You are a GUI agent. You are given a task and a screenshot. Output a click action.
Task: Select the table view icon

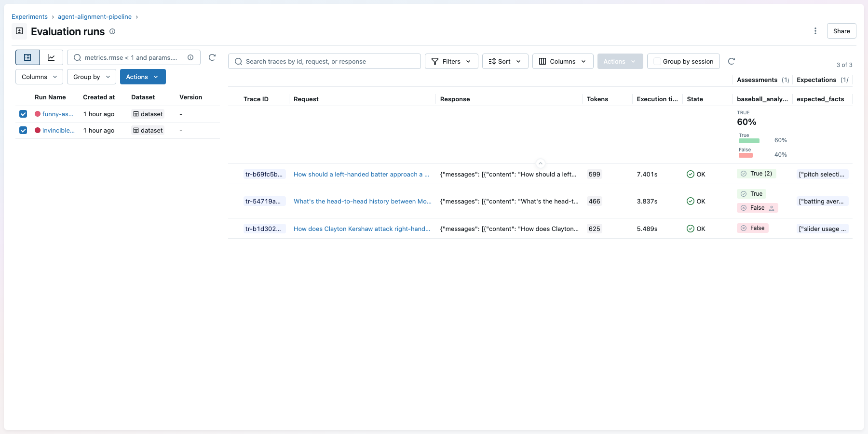[x=27, y=57]
